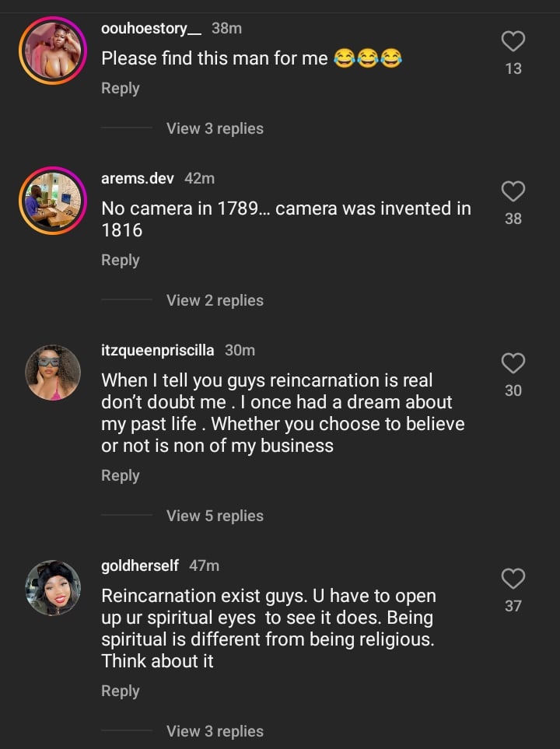Open arems.dev profile picture
The height and width of the screenshot is (749, 560).
click(54, 200)
